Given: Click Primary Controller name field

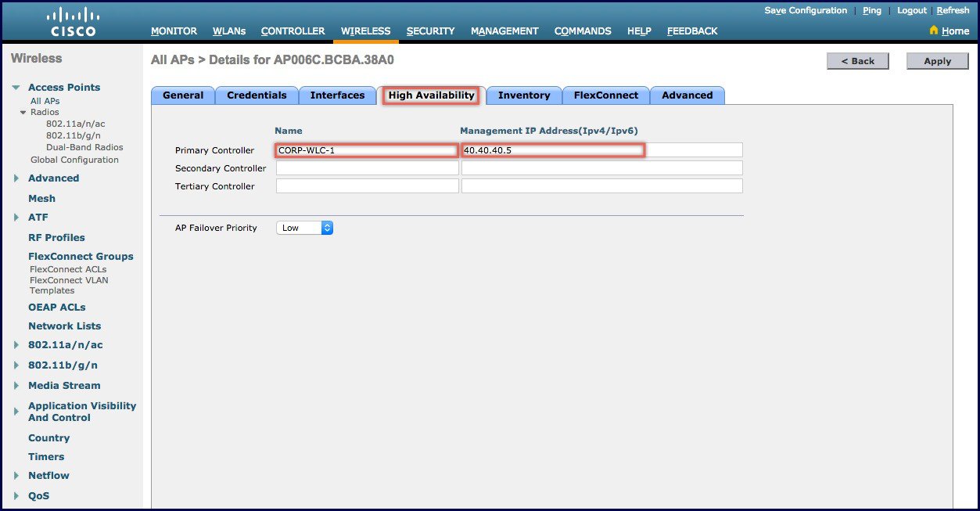Looking at the screenshot, I should 367,150.
